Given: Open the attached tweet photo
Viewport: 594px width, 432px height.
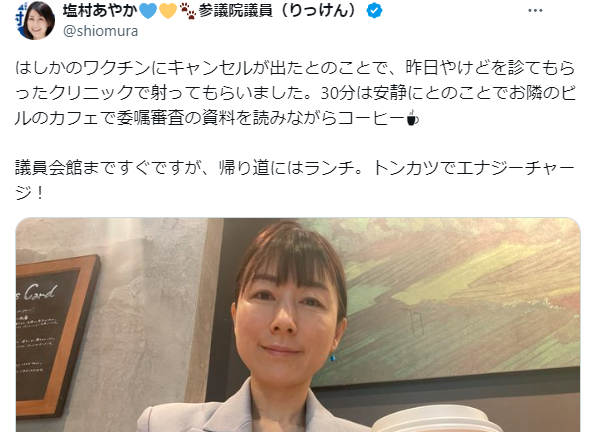Looking at the screenshot, I should pos(298,325).
